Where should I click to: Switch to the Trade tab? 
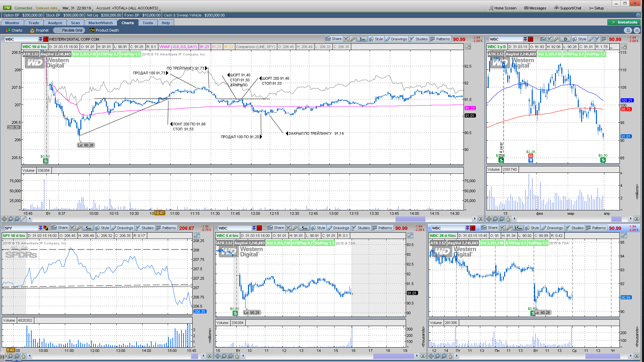[34, 23]
